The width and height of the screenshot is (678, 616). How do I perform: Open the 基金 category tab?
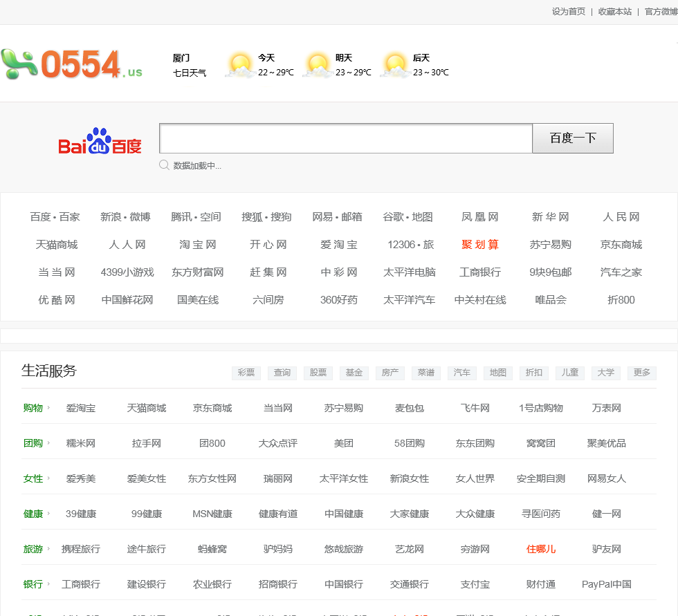click(354, 373)
